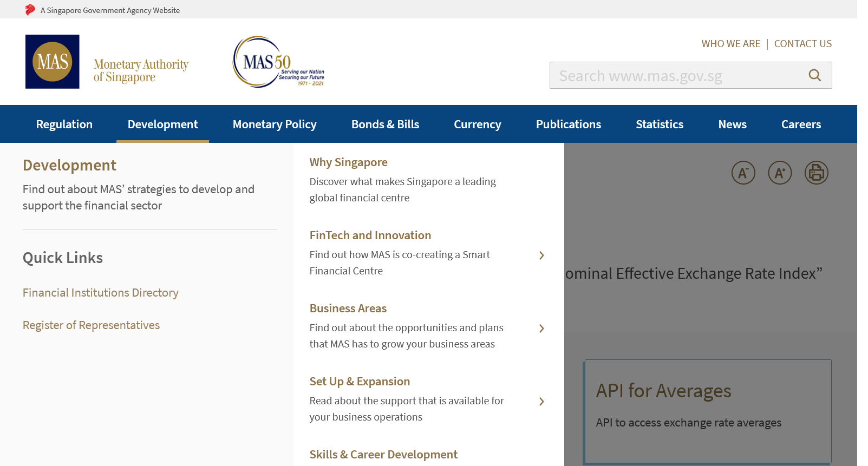Click the MAS logo icon

pyautogui.click(x=53, y=62)
